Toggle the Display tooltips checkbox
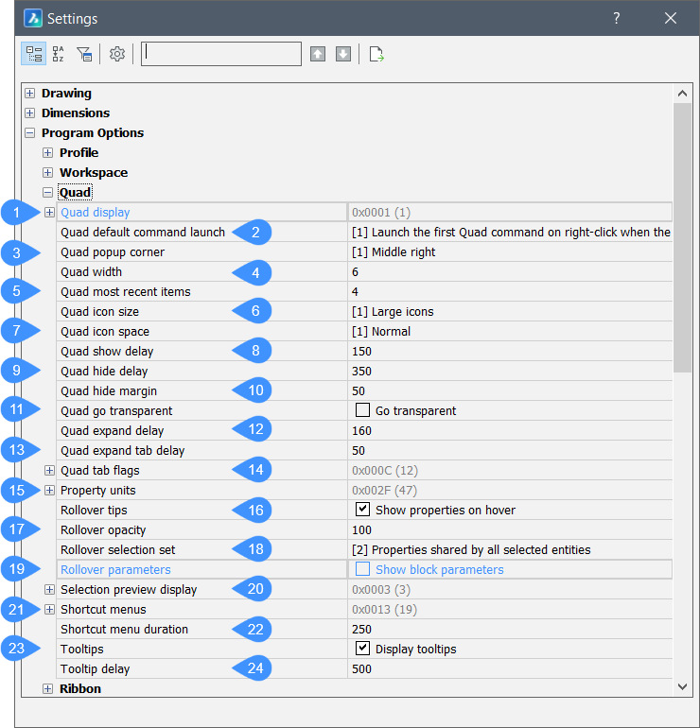 361,649
